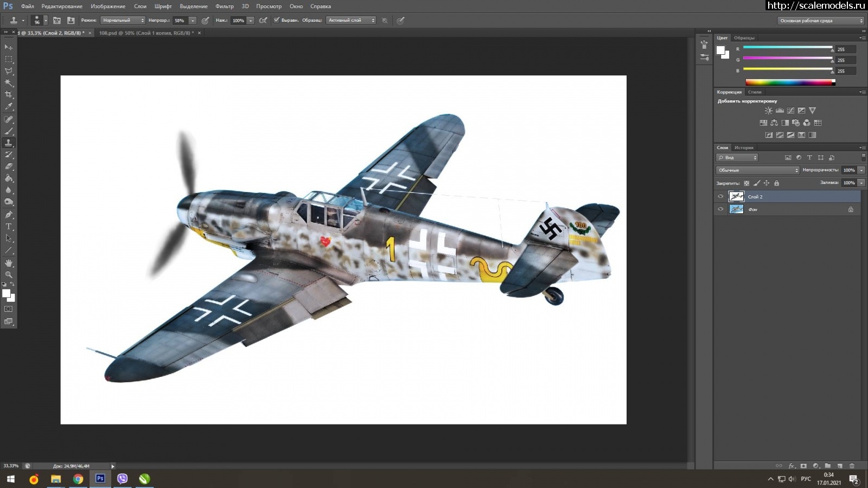Delete layer using the trash icon

(x=852, y=466)
